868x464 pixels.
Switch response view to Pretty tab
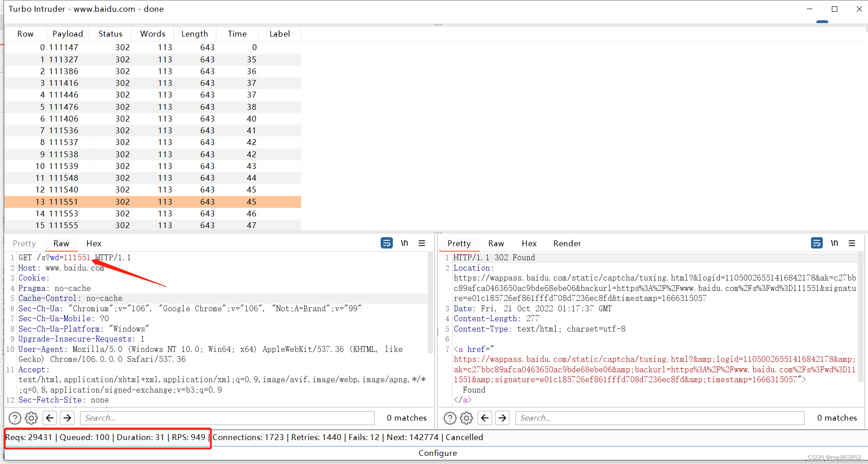click(459, 244)
